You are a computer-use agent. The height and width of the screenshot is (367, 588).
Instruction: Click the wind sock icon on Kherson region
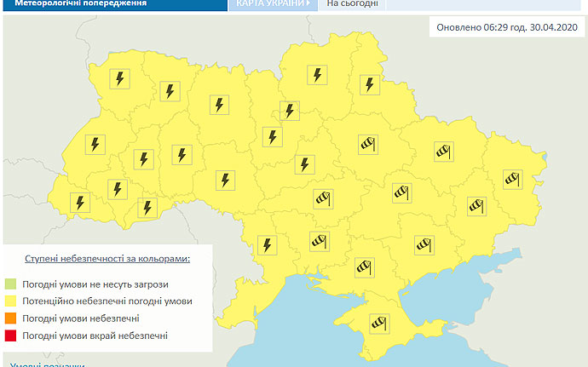tap(365, 267)
